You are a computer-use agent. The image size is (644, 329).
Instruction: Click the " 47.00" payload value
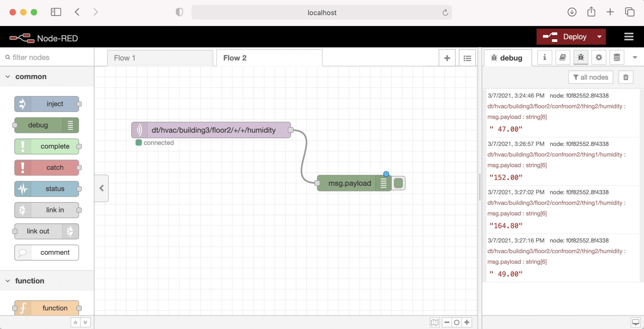pyautogui.click(x=506, y=129)
